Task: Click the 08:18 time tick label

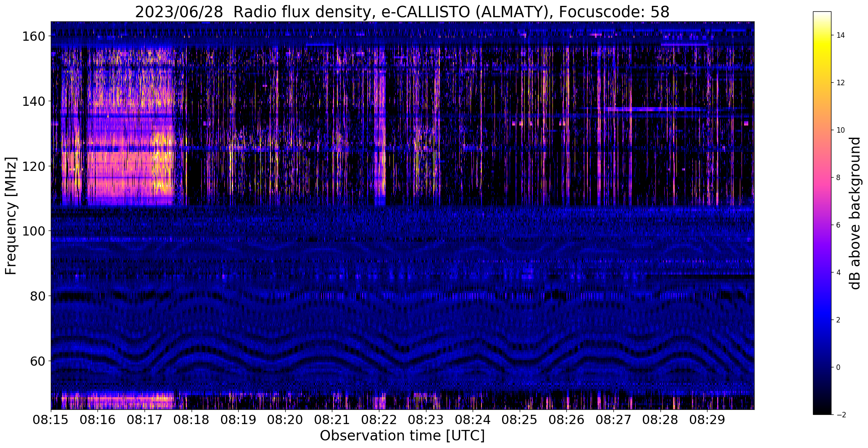Action: tap(192, 419)
